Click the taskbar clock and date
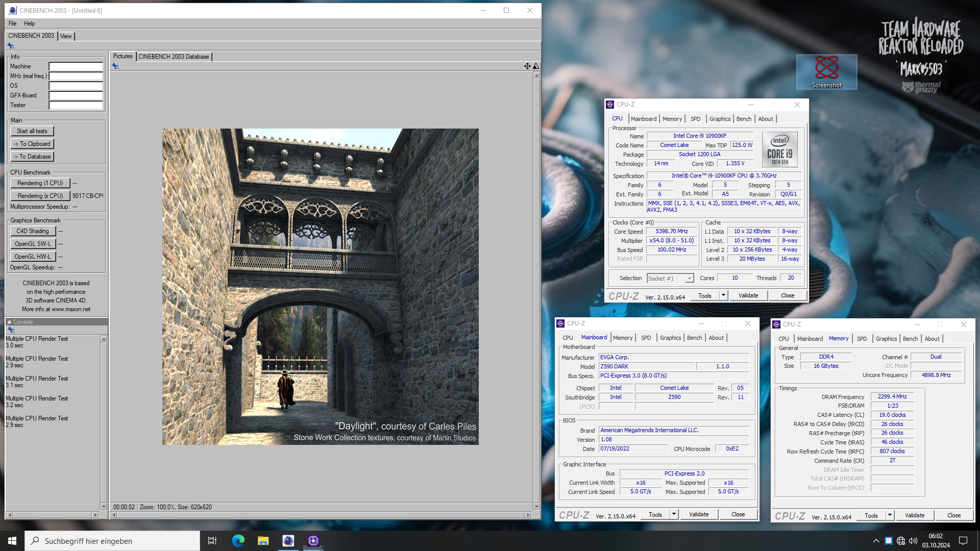The image size is (980, 551). tap(936, 541)
